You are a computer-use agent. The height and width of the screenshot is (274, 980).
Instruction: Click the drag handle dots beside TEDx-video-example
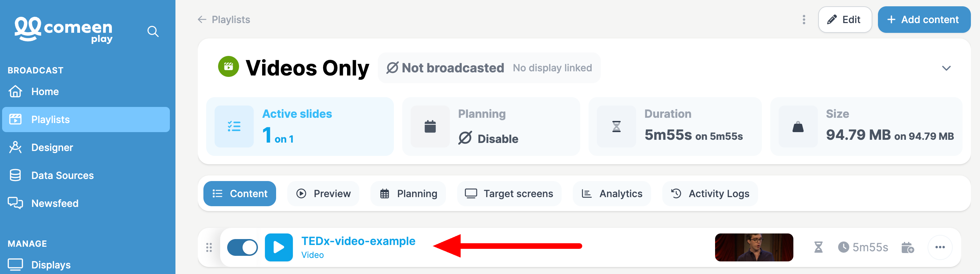pyautogui.click(x=209, y=247)
